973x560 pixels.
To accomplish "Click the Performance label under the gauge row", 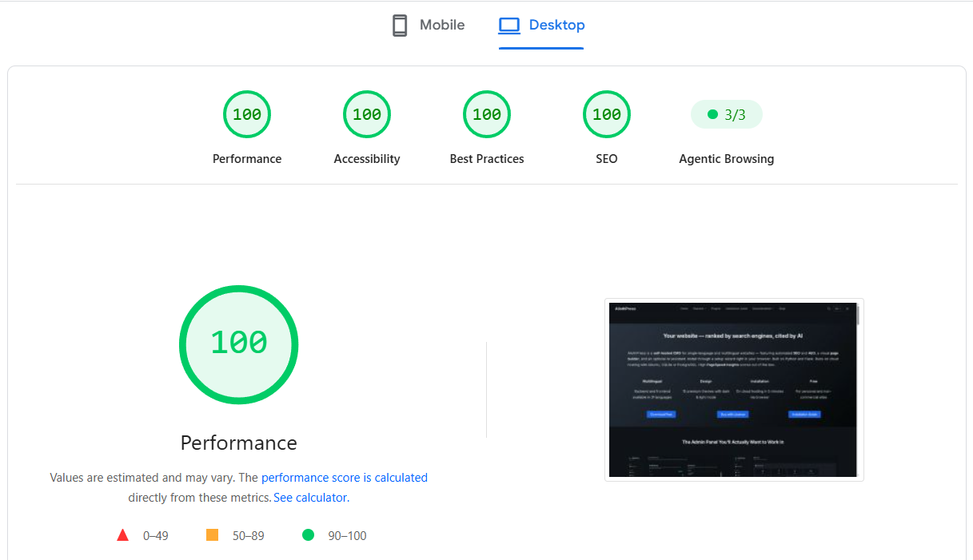I will [x=247, y=159].
